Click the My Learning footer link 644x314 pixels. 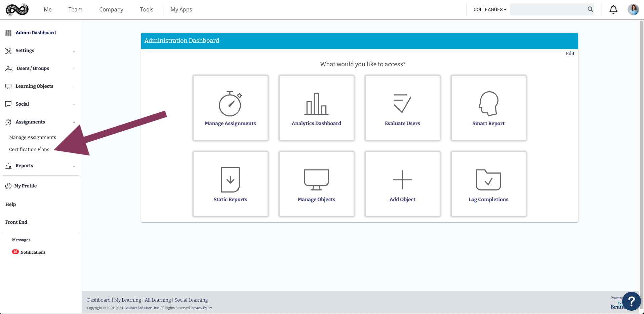(128, 300)
